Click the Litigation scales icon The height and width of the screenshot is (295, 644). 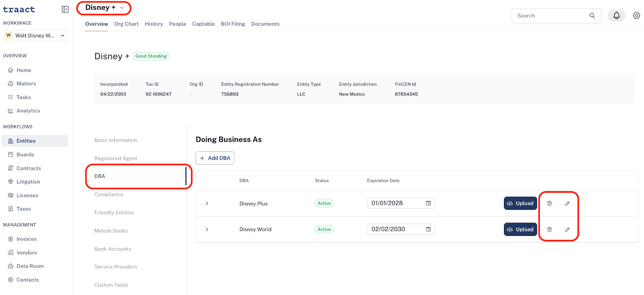(10, 182)
